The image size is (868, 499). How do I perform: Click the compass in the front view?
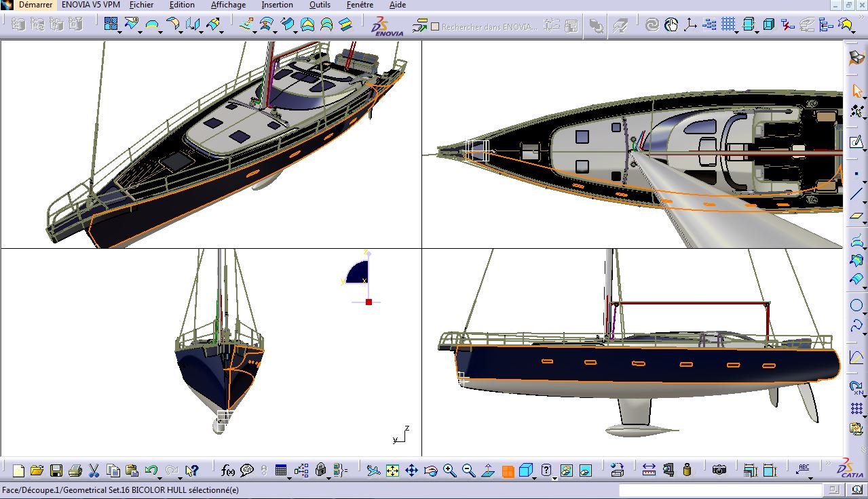[x=361, y=278]
